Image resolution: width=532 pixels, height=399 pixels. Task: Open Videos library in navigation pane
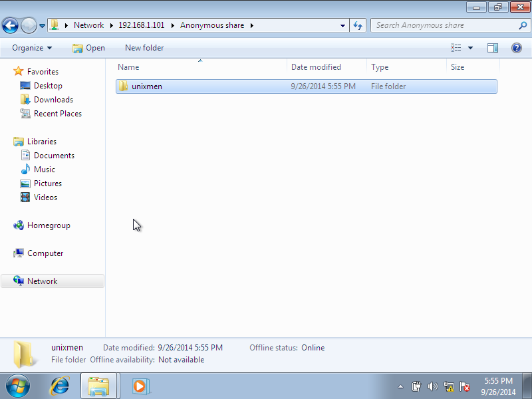(x=45, y=197)
